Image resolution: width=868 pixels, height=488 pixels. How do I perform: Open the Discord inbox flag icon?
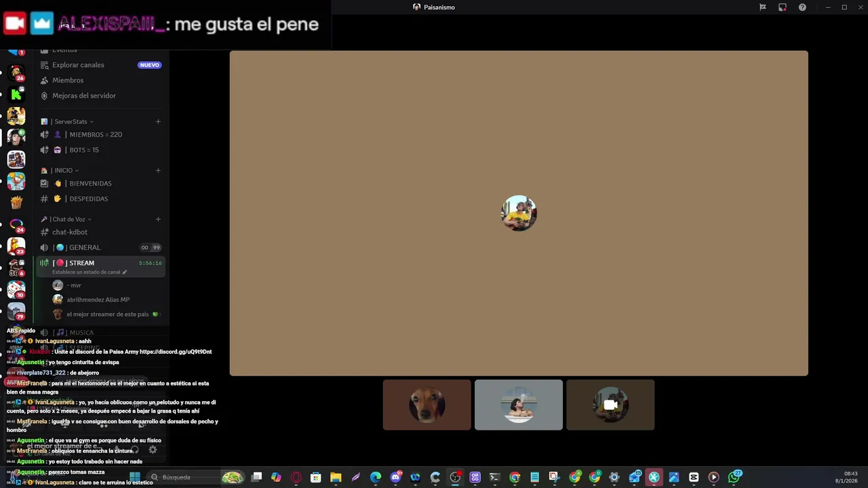click(x=763, y=7)
